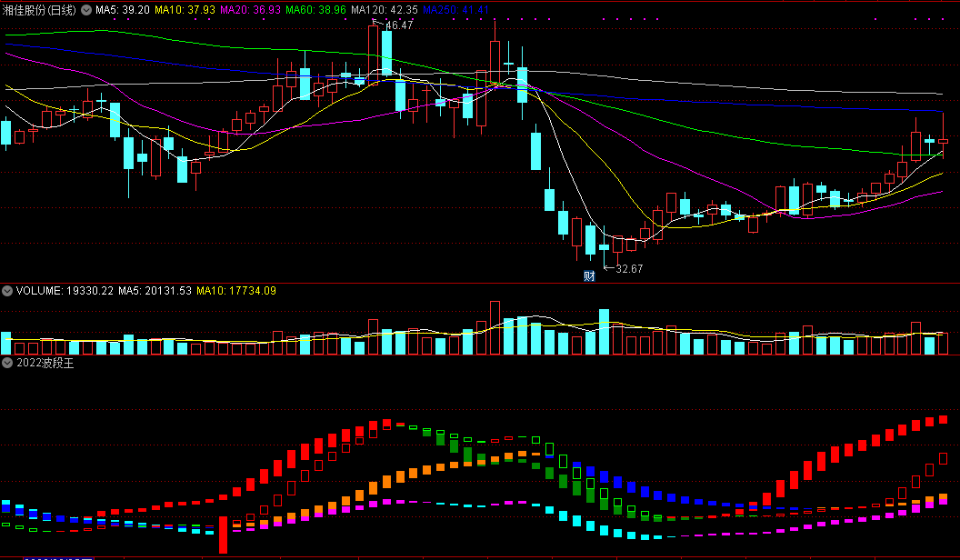Click the long red bar in 波段王 panel
This screenshot has height=560, width=960.
coord(223,535)
